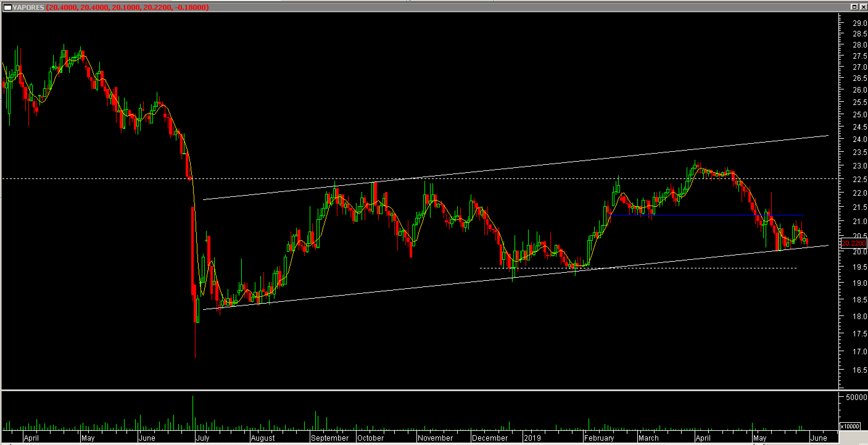Image resolution: width=868 pixels, height=445 pixels.
Task: Maximize the VAPORES chart window
Action: 854,7
